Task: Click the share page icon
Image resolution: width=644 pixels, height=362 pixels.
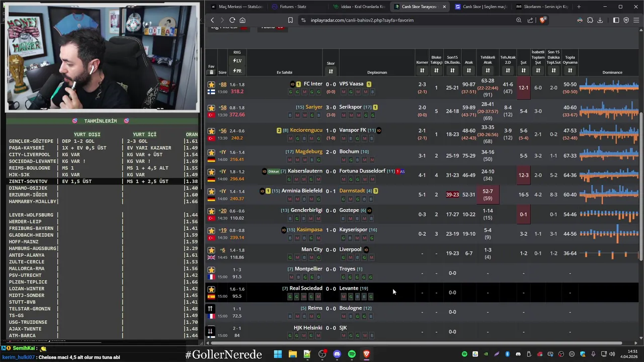Action: click(x=530, y=20)
